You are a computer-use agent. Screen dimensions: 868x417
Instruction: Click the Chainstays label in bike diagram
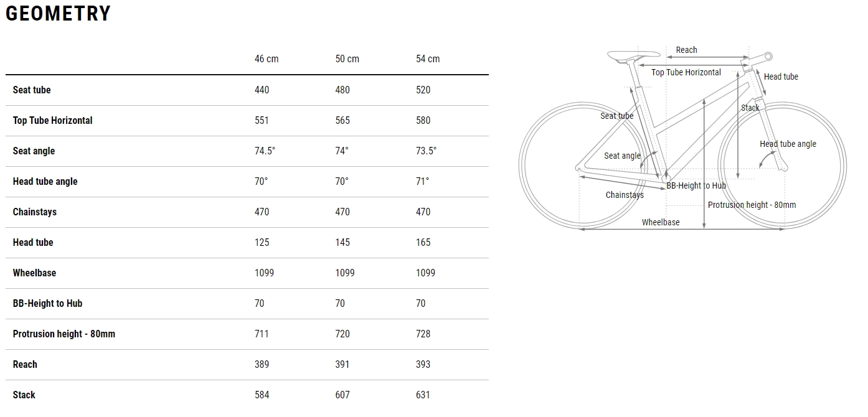(625, 195)
